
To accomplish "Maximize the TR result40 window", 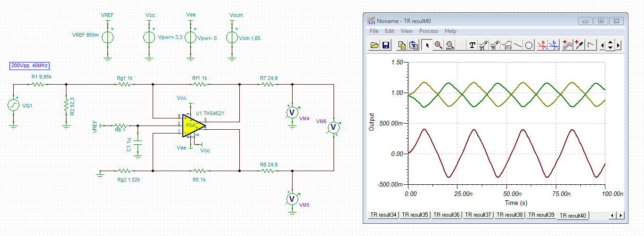I will tap(601, 21).
